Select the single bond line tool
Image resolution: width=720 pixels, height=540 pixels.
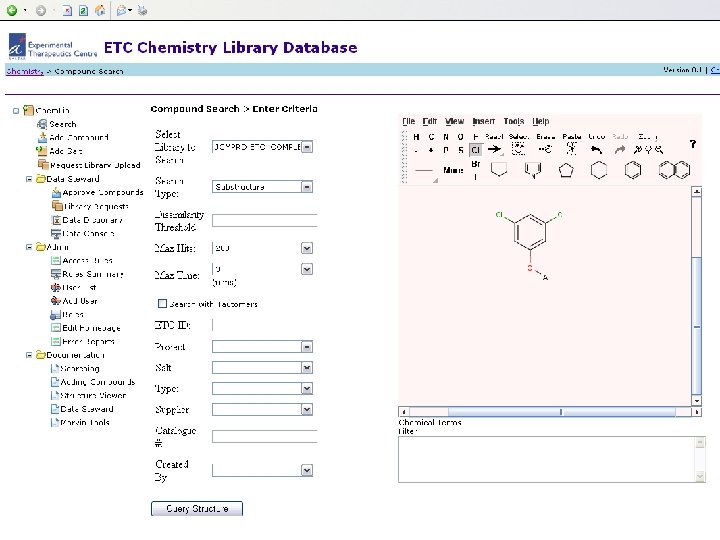coord(423,170)
